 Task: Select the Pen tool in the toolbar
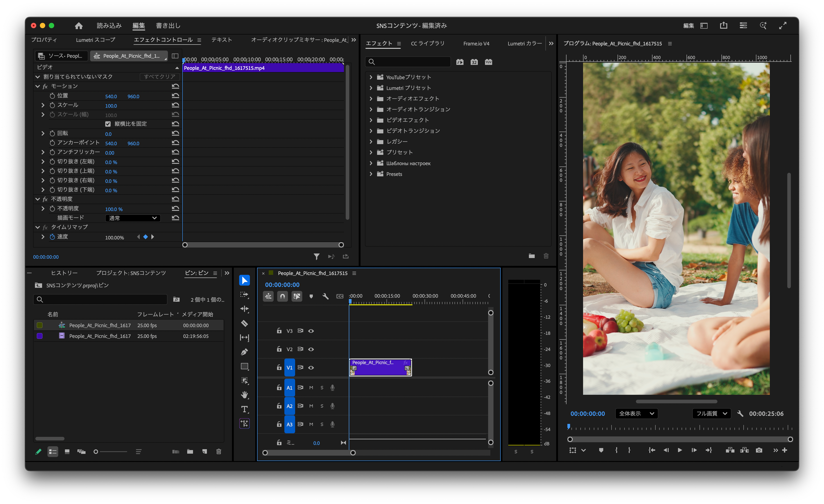(245, 352)
